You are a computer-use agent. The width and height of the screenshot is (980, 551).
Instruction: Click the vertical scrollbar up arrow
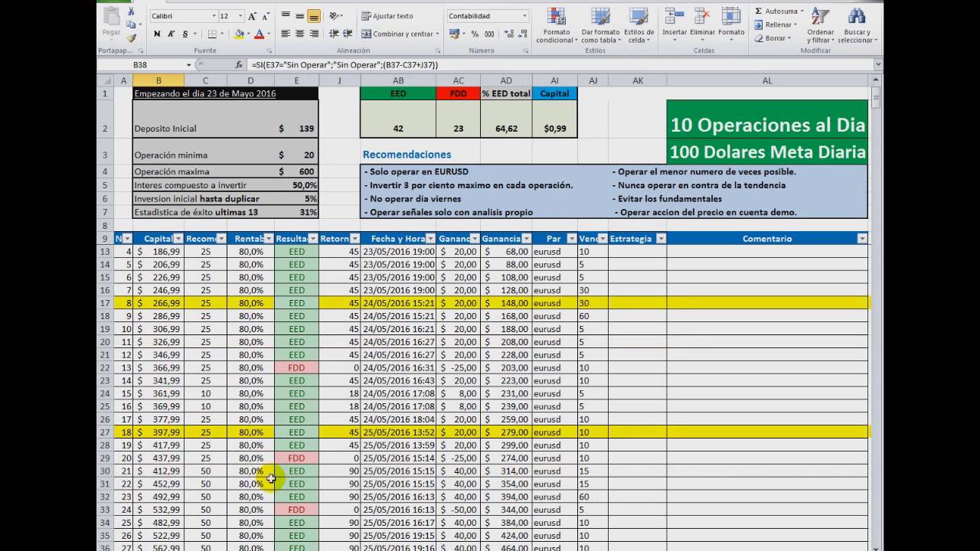(x=877, y=80)
